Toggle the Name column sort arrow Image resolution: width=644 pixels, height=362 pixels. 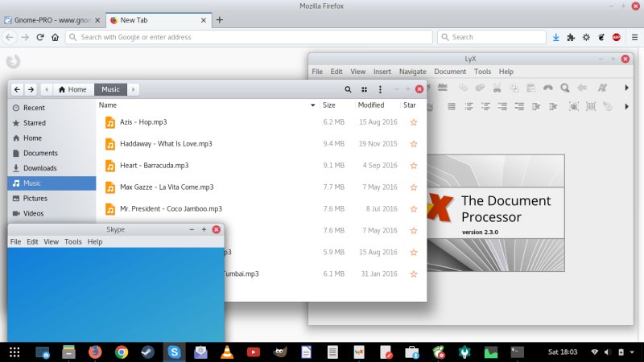click(313, 105)
